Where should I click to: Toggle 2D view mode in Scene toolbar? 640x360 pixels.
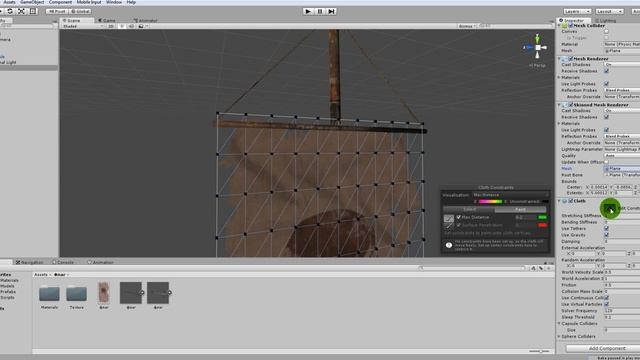111,26
